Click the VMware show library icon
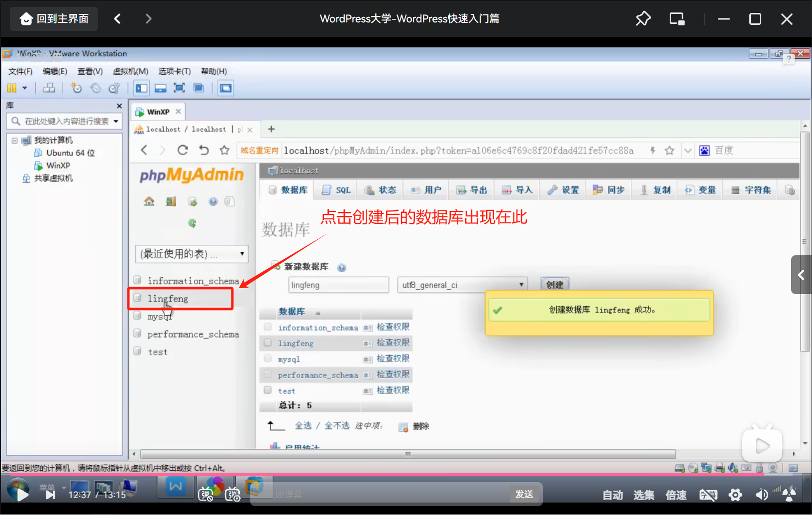This screenshot has width=812, height=515. pos(142,88)
